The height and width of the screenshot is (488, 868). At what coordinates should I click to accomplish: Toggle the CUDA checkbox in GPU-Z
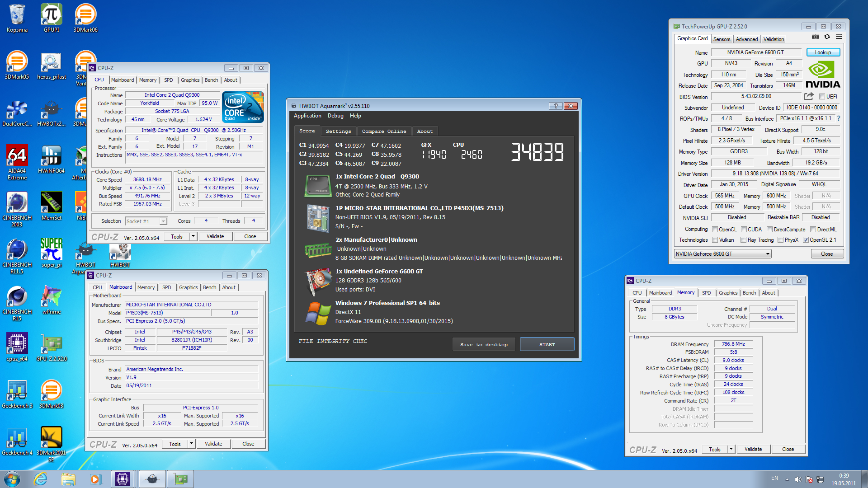744,230
